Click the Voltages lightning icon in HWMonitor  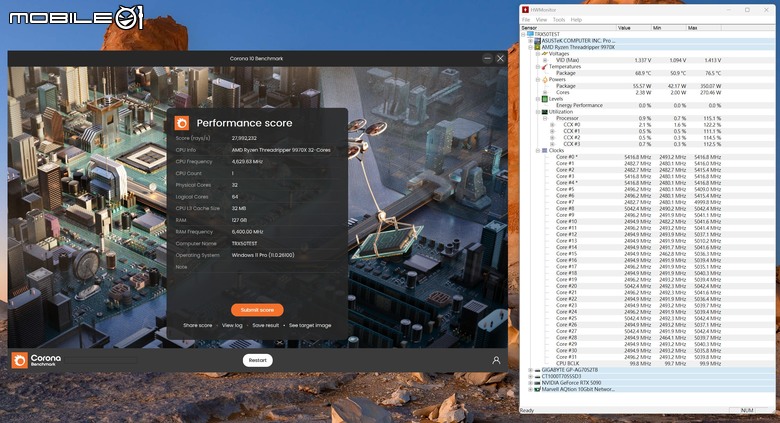pyautogui.click(x=544, y=54)
